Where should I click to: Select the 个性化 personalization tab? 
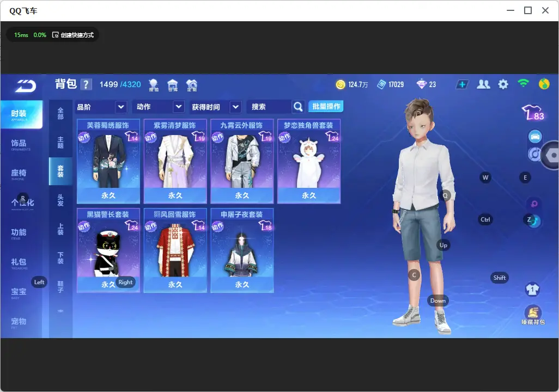21,203
